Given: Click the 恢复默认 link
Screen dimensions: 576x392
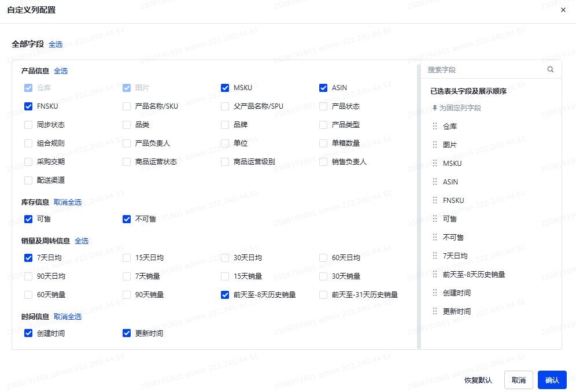Looking at the screenshot, I should [478, 380].
